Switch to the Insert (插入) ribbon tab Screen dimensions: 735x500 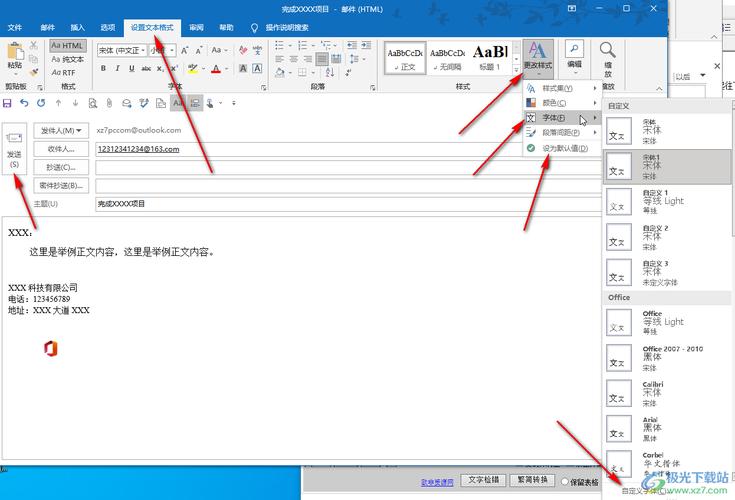click(77, 28)
